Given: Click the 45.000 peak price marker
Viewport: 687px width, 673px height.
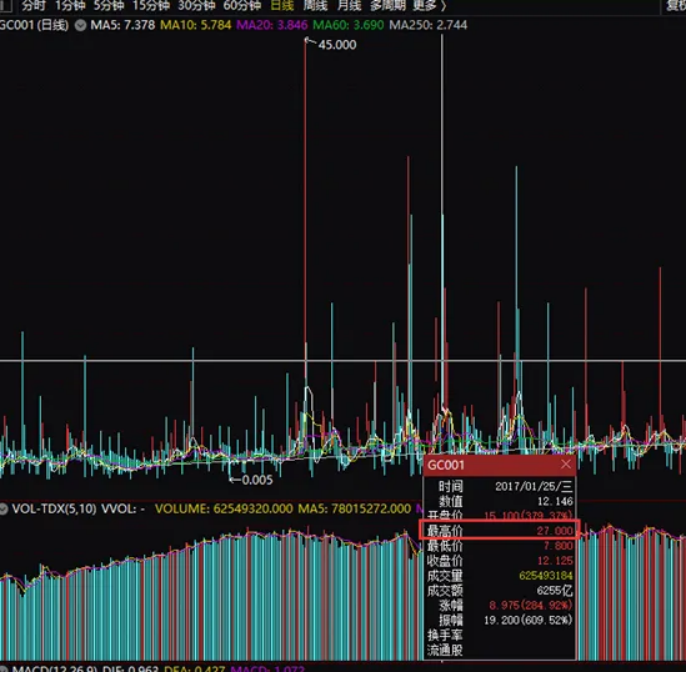Looking at the screenshot, I should point(337,45).
